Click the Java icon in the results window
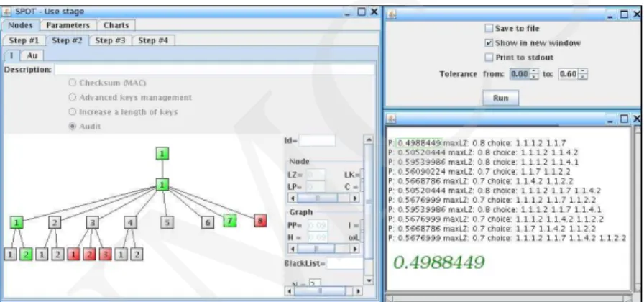Screen dimensions: 644x302 392,119
